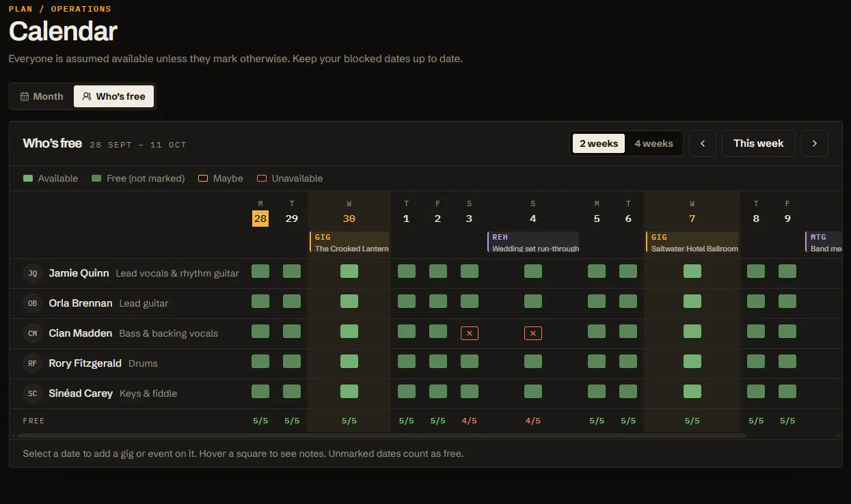Switch to the Month view tab
Viewport: 851px width, 504px height.
(42, 96)
